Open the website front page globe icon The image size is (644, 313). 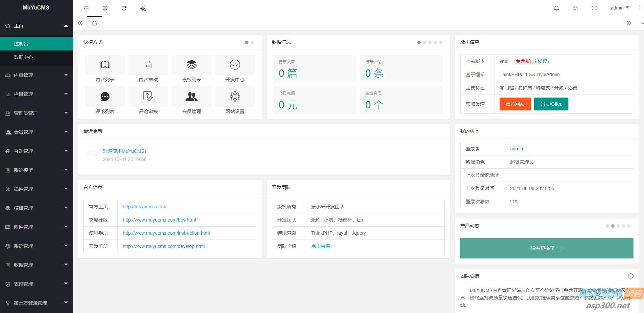(x=105, y=8)
